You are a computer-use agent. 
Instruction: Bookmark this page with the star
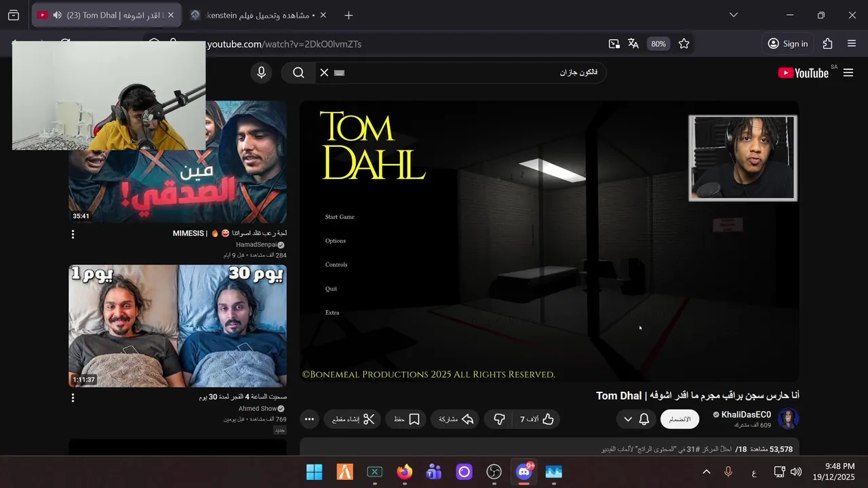[x=684, y=44]
